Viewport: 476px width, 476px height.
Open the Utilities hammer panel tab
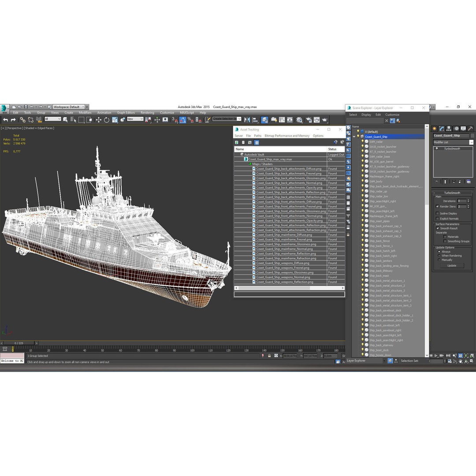(x=470, y=129)
